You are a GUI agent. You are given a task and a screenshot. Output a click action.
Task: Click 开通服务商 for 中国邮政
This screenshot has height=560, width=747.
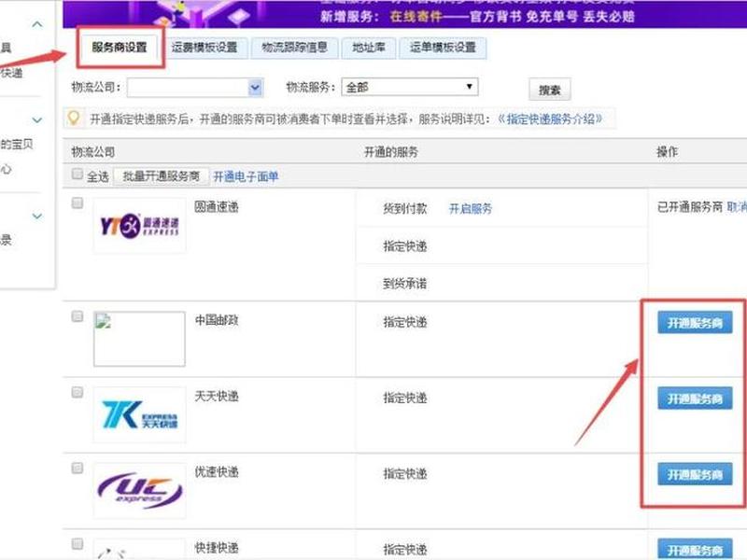tap(695, 323)
